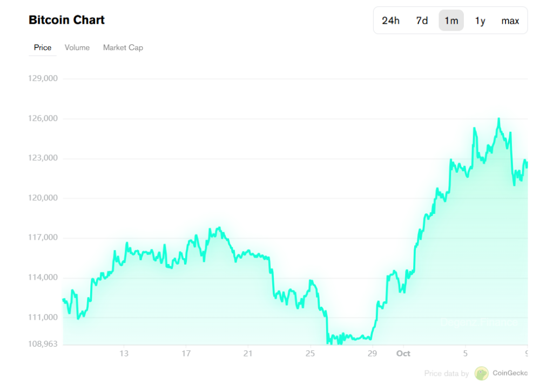Choose the highlighted 1m range option
This screenshot has width=553, height=392.
(451, 21)
